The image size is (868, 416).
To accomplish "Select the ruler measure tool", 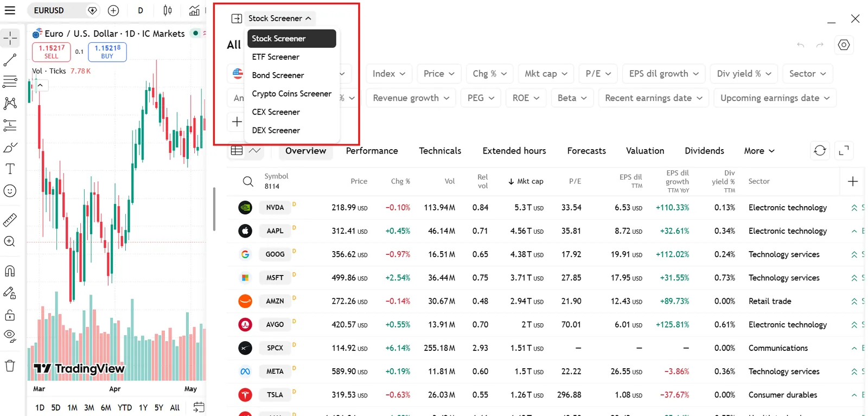I will [x=10, y=220].
